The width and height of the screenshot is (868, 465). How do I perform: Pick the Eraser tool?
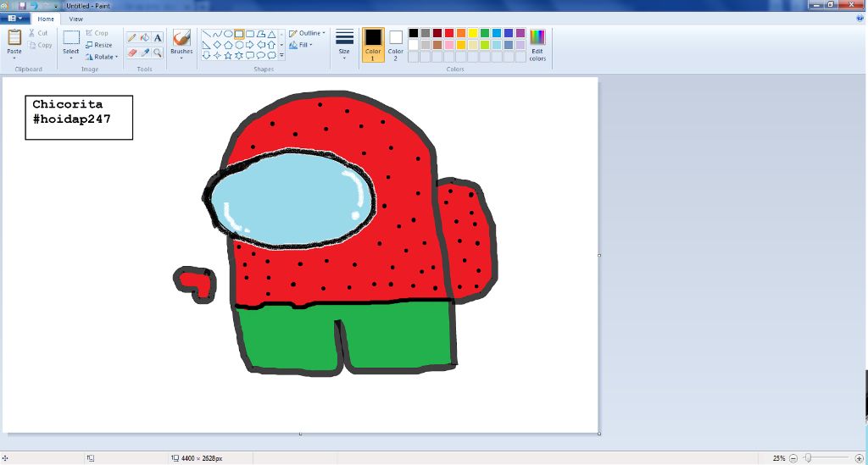[x=131, y=53]
